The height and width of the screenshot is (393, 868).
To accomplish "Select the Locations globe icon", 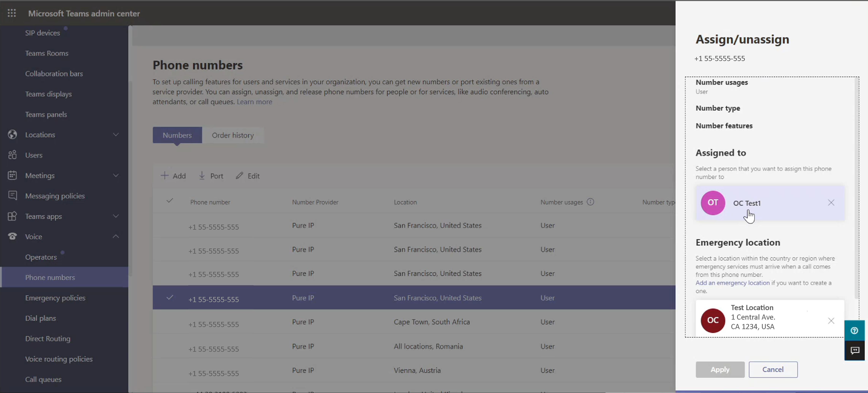I will tap(13, 134).
